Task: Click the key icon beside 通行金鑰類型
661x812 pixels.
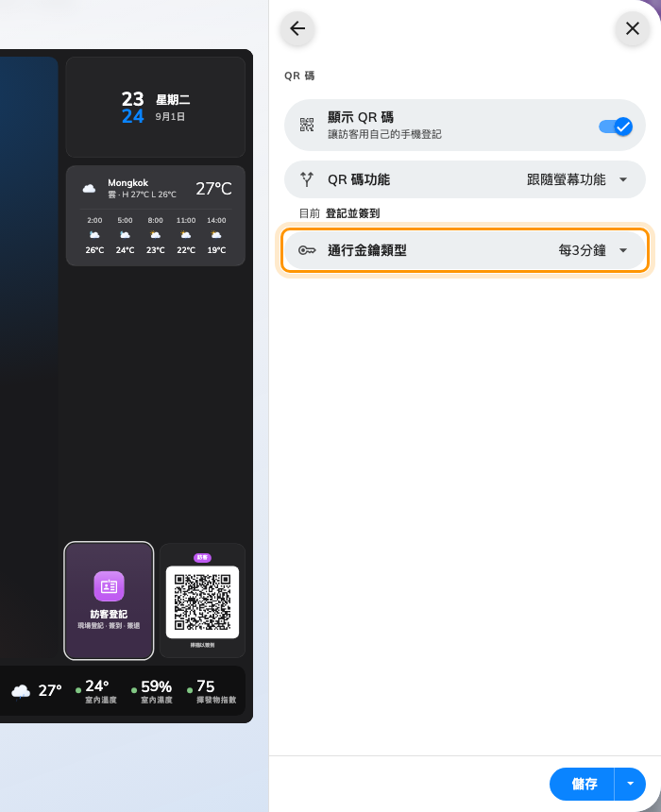Action: pos(307,250)
